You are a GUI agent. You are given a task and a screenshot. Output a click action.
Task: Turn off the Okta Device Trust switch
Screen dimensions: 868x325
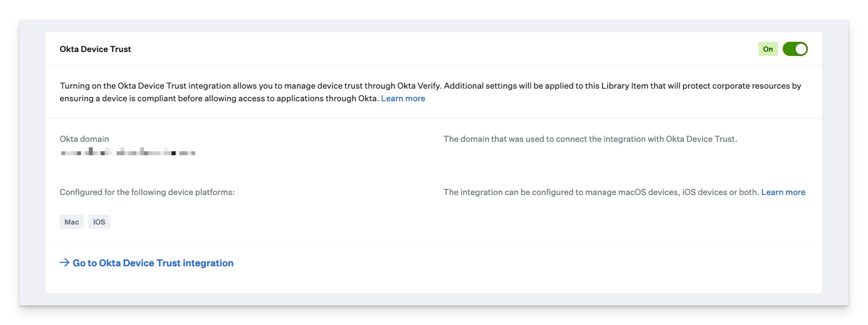tap(795, 49)
